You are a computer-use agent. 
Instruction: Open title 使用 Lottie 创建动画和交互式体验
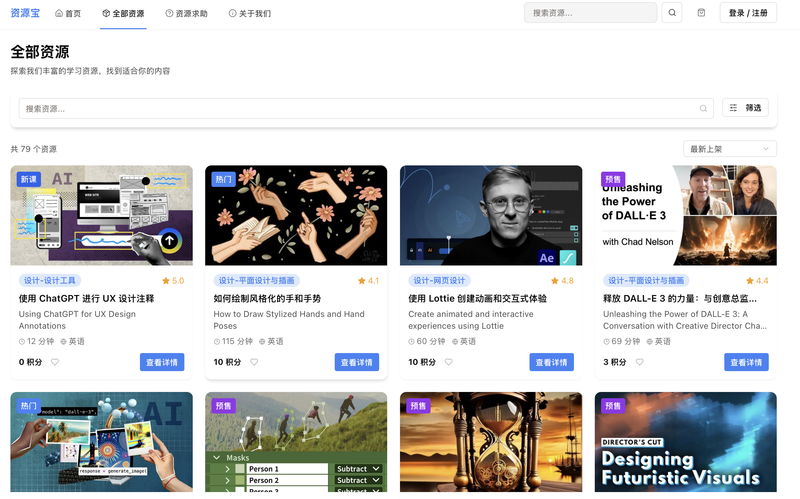478,298
